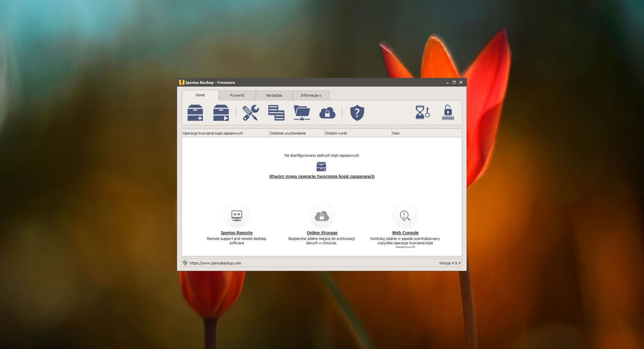Click the hourglass key license icon
This screenshot has height=349, width=644.
(x=422, y=112)
